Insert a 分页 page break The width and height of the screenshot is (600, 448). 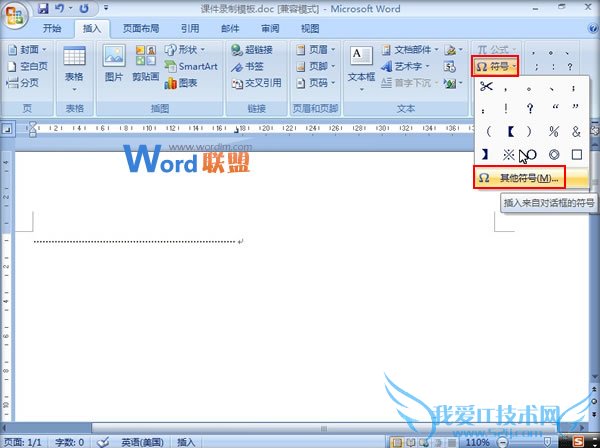23,83
